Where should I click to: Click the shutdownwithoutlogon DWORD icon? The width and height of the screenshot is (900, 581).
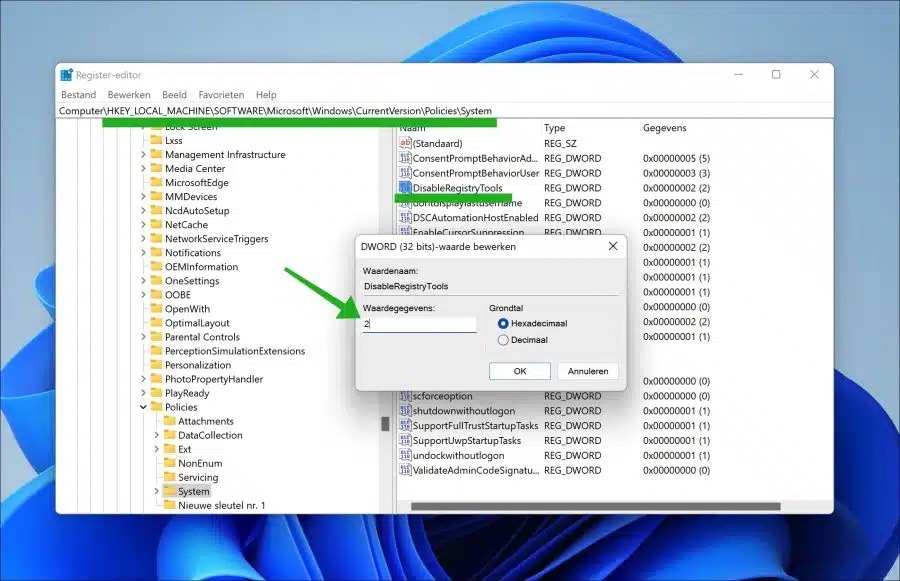[405, 410]
